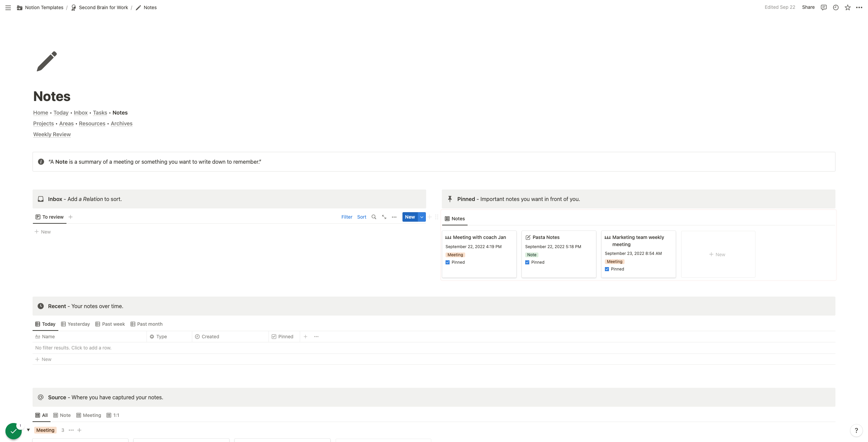The image size is (868, 442).
Task: Navigate to Second Brain for Work breadcrumb
Action: click(x=100, y=7)
